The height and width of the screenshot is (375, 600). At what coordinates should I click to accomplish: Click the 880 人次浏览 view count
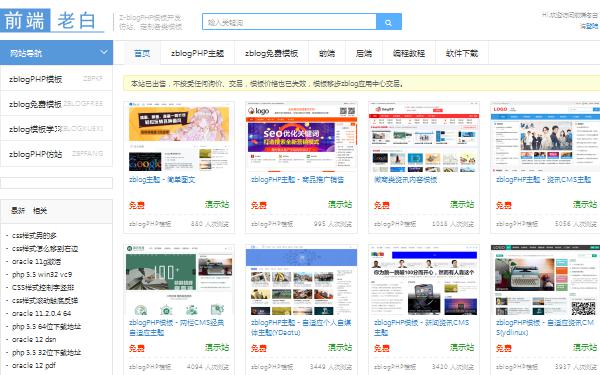click(x=210, y=223)
